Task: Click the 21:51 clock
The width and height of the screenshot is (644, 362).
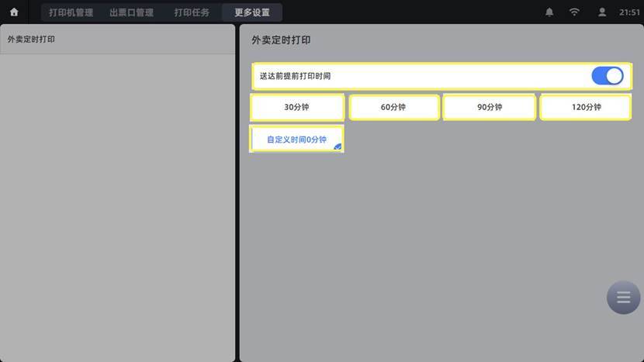Action: (629, 12)
